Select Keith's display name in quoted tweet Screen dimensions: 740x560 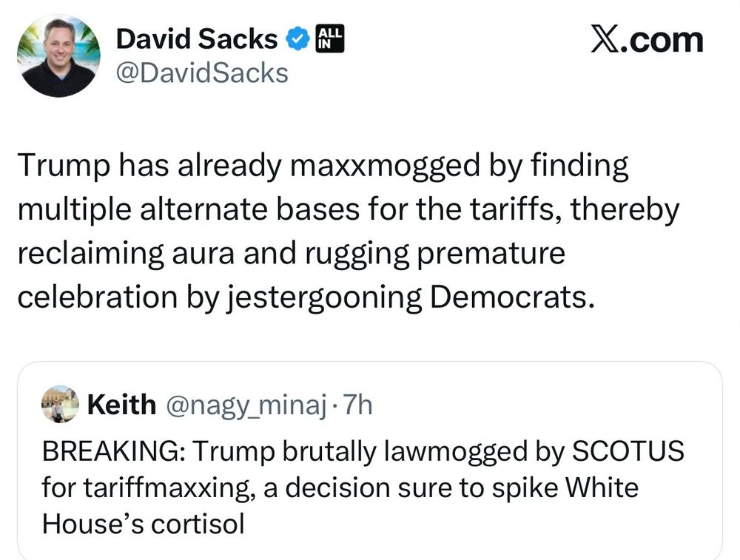click(121, 405)
